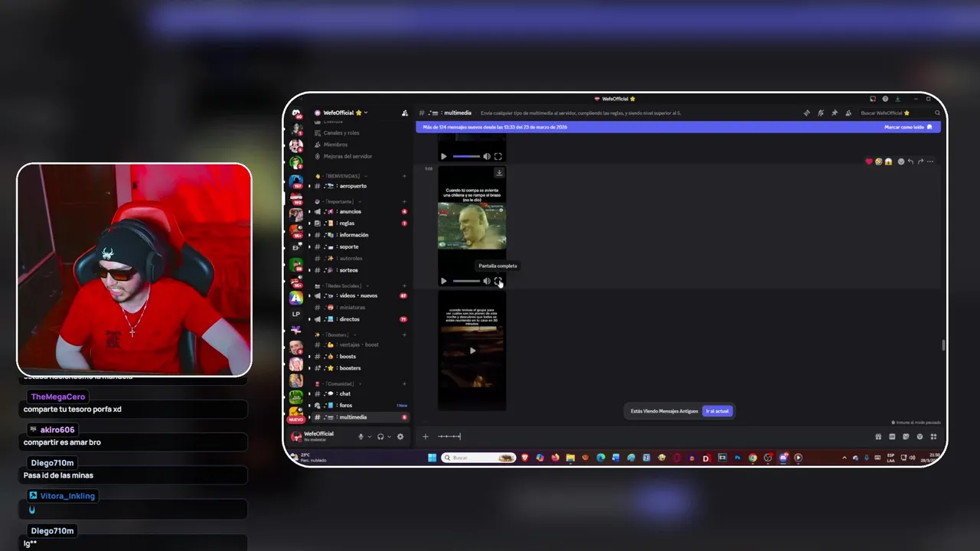Click fullscreen icon on chilena video
Viewport: 980px width, 551px height.
(498, 281)
